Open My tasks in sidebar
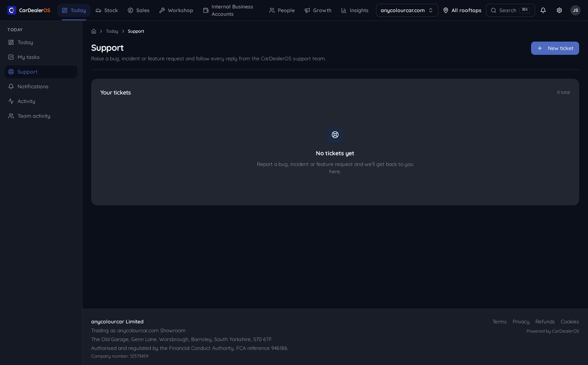This screenshot has width=588, height=365. click(41, 57)
